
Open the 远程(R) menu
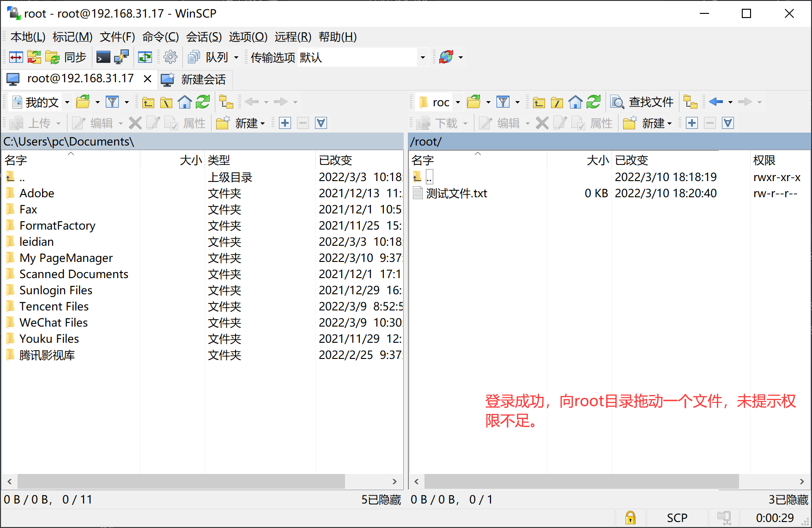click(x=293, y=37)
